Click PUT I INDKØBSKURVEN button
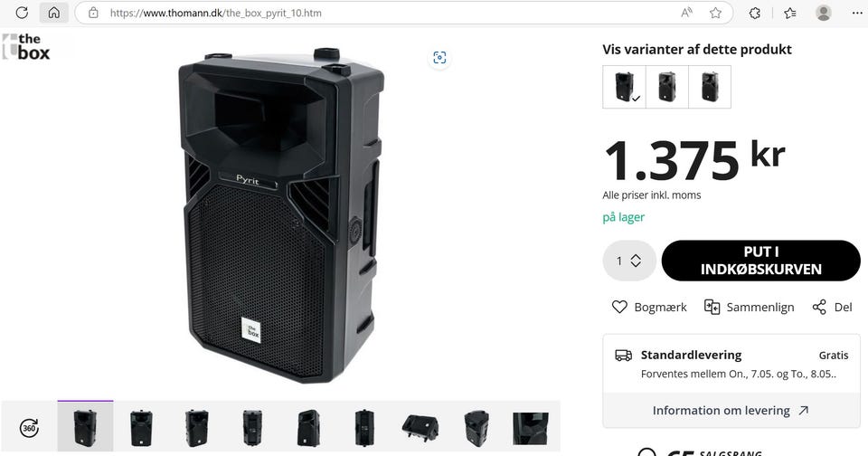The image size is (868, 456). pos(761,261)
